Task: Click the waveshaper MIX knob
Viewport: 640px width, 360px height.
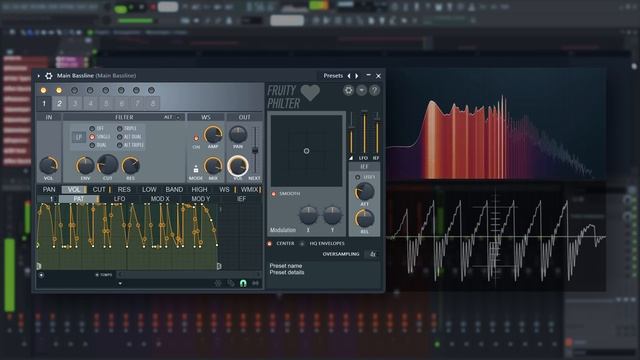Action: 213,166
